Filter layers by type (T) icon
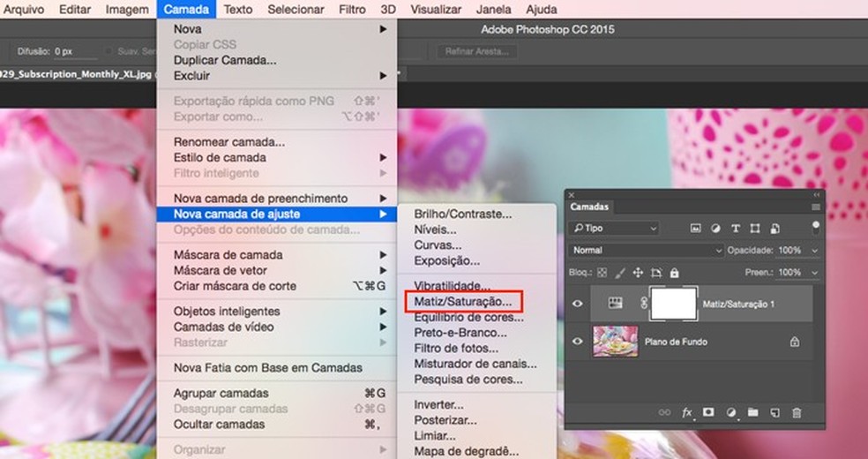868x459 pixels. [x=735, y=228]
